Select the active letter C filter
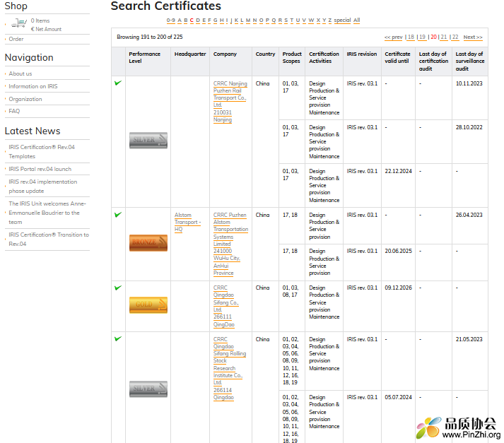This screenshot has width=504, height=443. pos(192,20)
